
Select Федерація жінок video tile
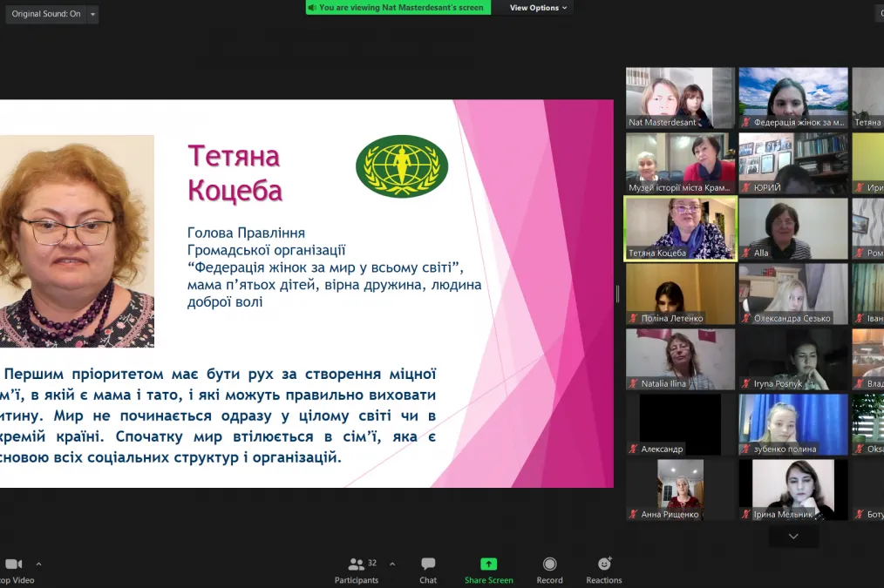point(793,98)
